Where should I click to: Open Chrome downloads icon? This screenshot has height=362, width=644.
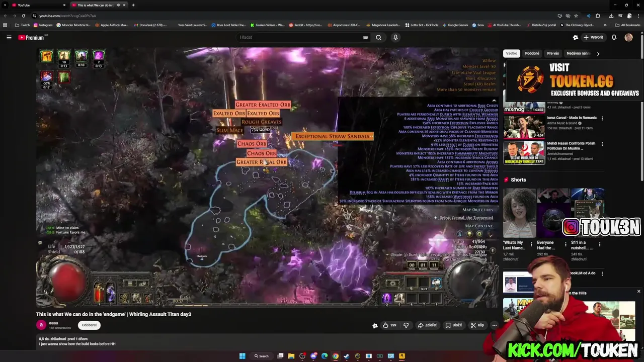611,16
